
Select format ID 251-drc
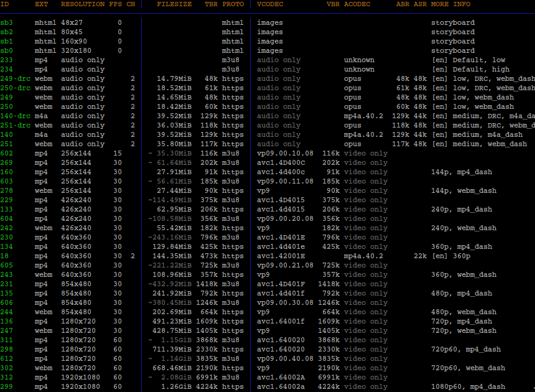tap(16, 125)
